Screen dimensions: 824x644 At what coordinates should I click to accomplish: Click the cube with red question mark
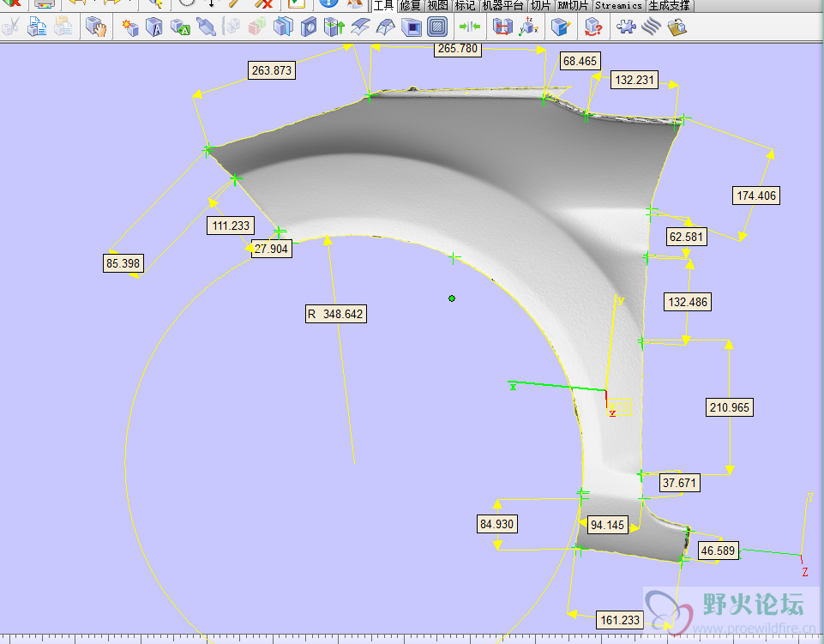tap(593, 27)
